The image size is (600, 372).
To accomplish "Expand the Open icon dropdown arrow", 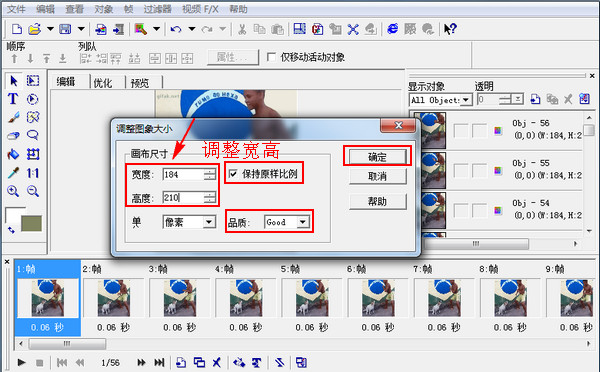I will (50, 29).
